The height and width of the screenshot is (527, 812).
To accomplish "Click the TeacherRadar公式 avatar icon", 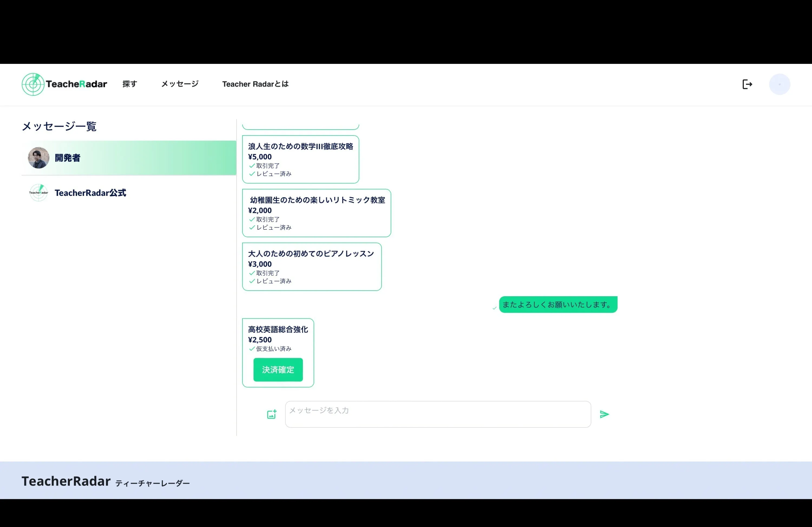I will (x=38, y=193).
